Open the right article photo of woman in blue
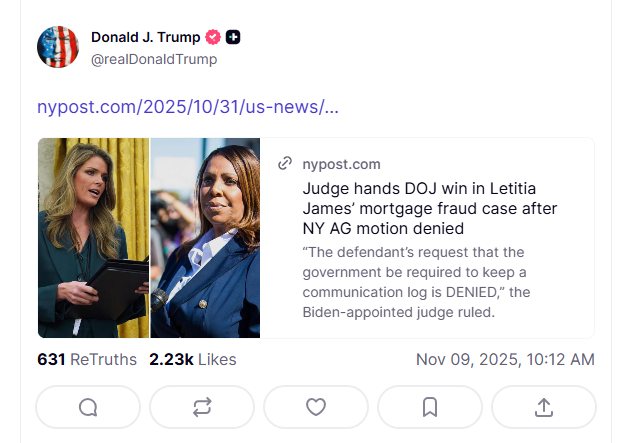The image size is (629, 443). (205, 238)
